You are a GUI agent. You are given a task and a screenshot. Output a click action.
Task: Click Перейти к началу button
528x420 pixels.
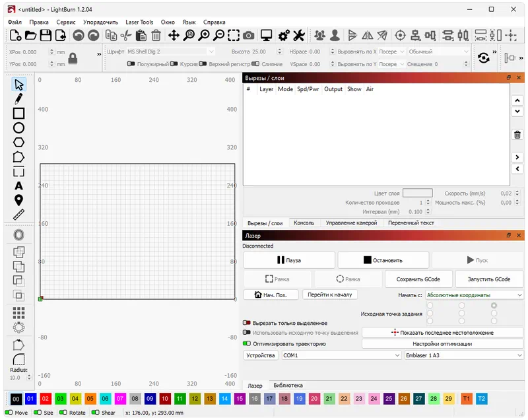click(329, 295)
